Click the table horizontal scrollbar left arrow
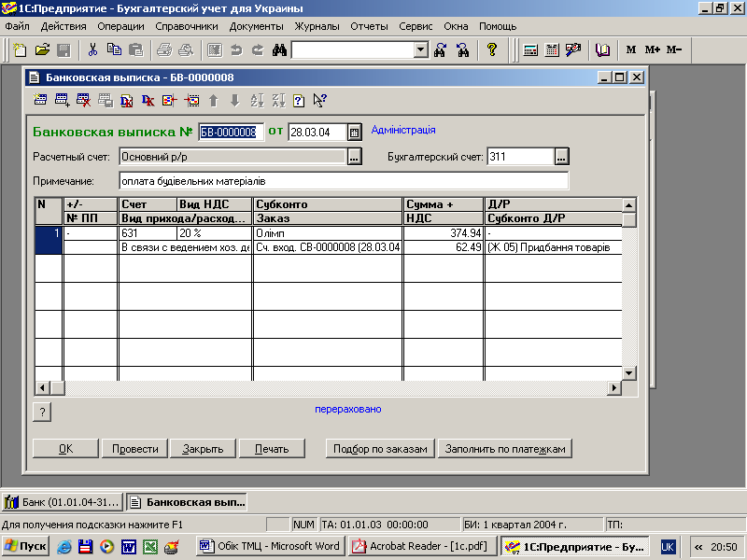Viewport: 747px width, 560px height. coord(42,388)
